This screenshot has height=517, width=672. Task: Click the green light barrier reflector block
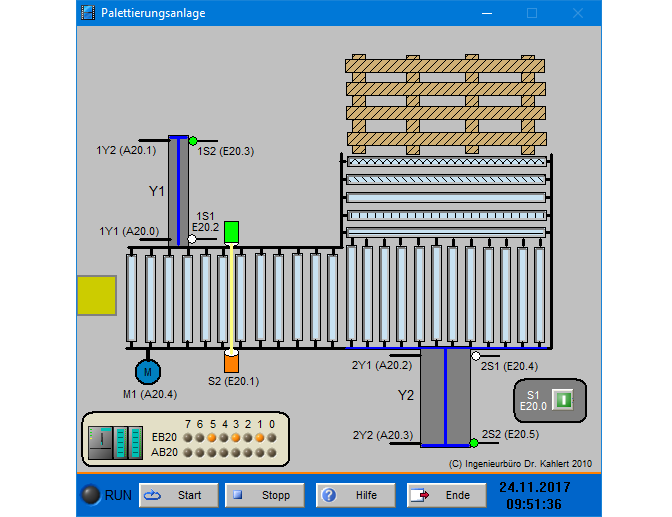point(231,232)
